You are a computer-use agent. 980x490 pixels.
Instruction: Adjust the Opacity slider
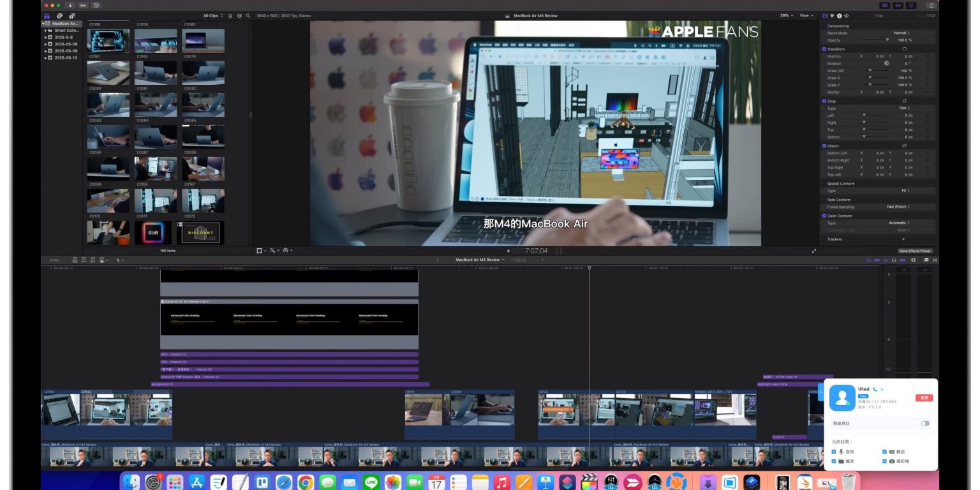tap(887, 40)
